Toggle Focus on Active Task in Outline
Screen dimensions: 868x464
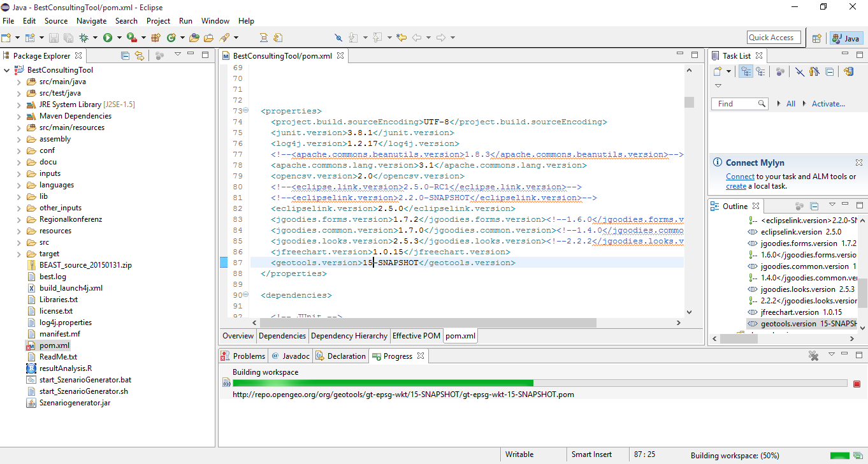pos(799,207)
